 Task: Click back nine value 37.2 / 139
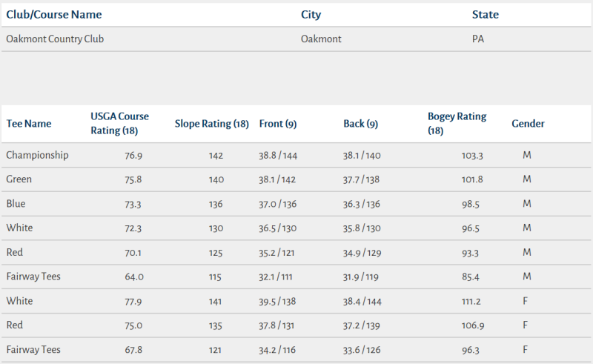coord(362,325)
